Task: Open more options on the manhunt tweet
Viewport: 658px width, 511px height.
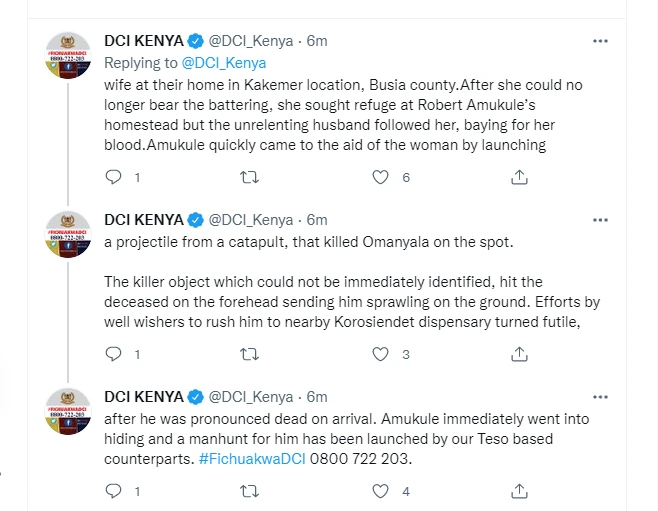Action: coord(600,395)
